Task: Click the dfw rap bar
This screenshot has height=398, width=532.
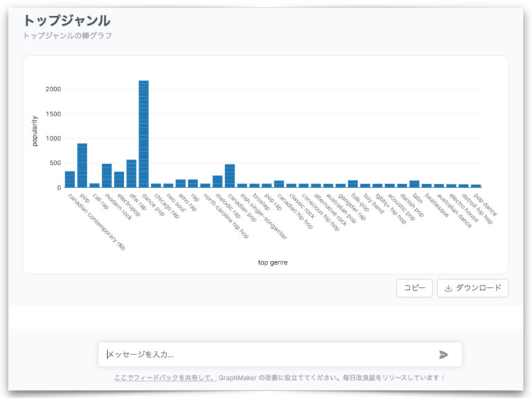Action: pos(131,174)
